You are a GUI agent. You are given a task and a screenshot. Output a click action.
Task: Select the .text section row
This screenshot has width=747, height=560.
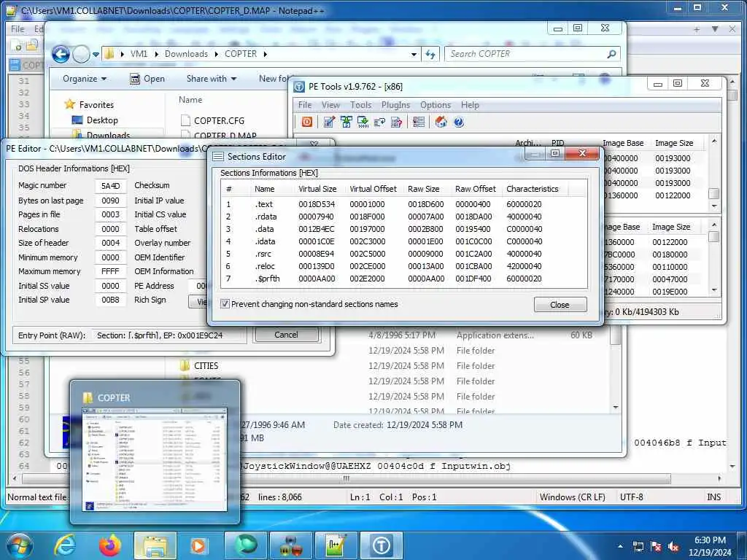tap(404, 204)
